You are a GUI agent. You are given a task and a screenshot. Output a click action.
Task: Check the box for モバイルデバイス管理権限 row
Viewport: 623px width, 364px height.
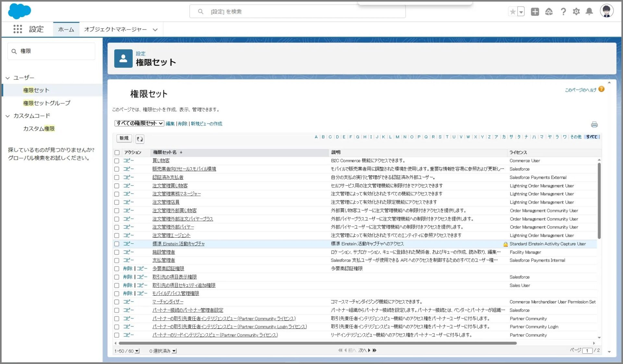[117, 294]
